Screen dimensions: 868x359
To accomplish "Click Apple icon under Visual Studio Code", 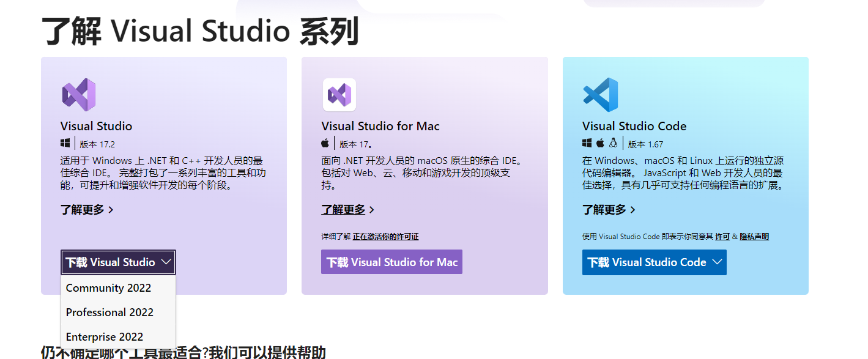I will click(600, 144).
